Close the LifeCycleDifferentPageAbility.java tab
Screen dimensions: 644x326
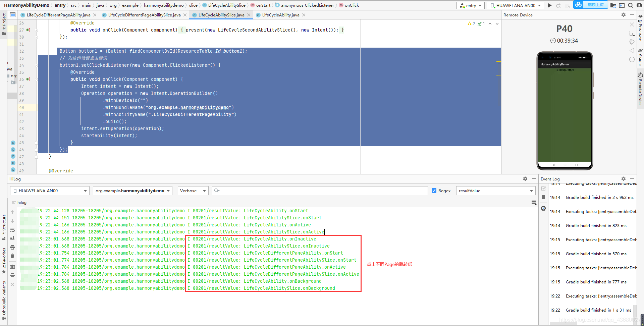tap(95, 15)
